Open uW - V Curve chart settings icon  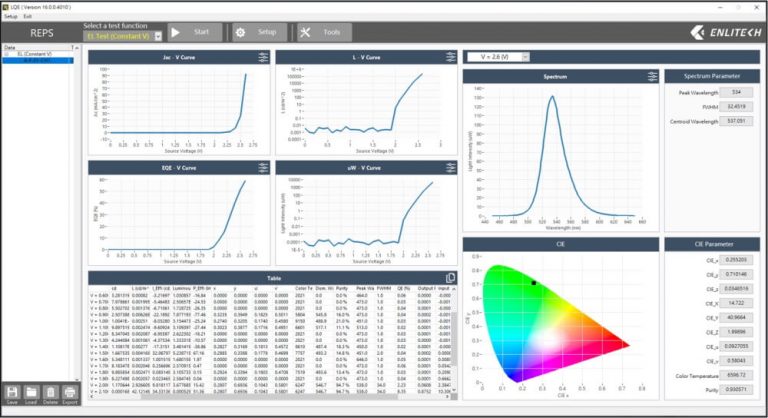tap(451, 168)
